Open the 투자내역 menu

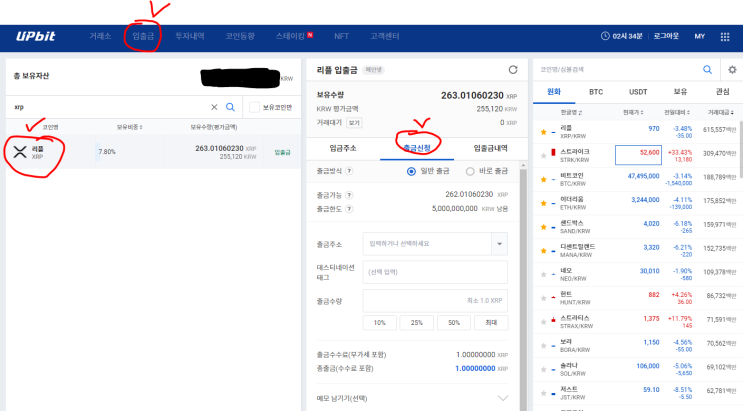[190, 36]
